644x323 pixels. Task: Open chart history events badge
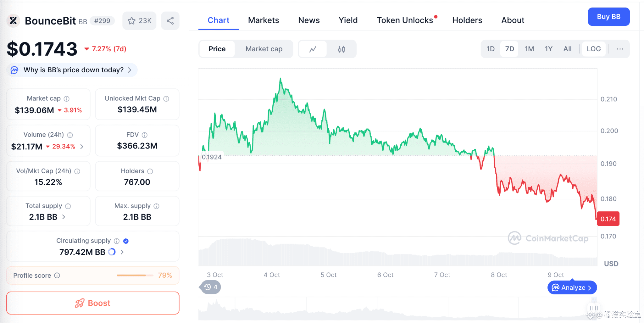211,287
